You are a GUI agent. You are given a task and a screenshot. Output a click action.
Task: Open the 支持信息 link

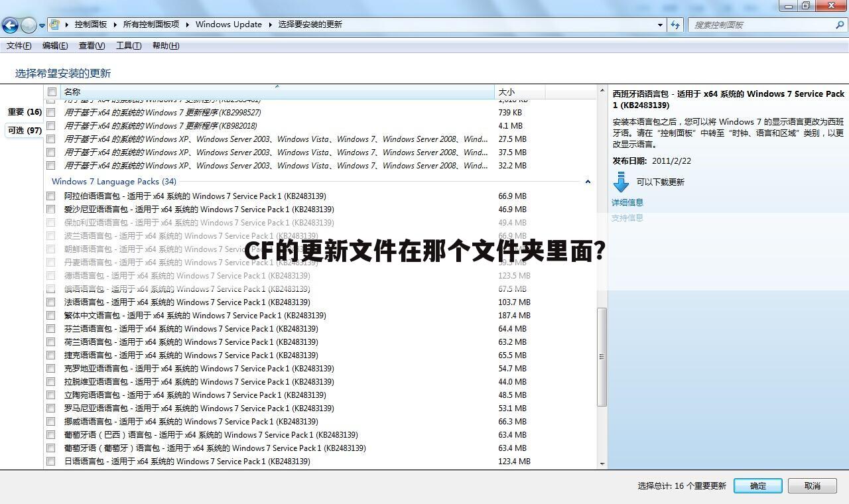(x=627, y=218)
